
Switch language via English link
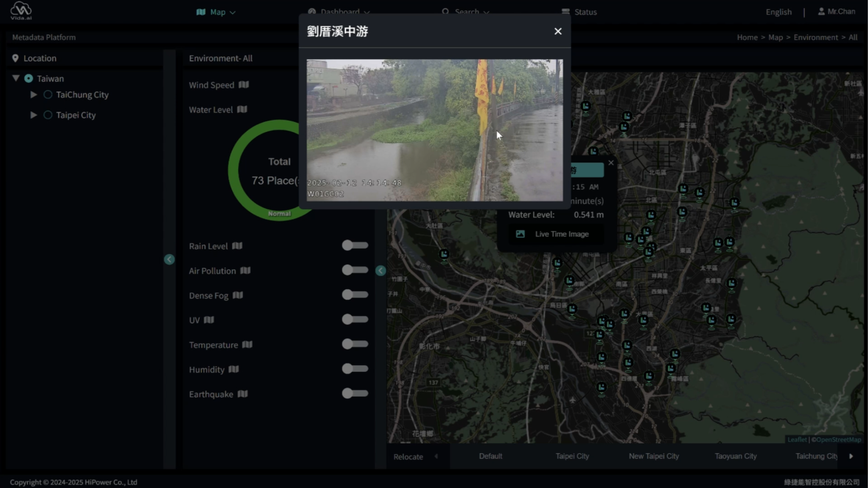(x=778, y=12)
